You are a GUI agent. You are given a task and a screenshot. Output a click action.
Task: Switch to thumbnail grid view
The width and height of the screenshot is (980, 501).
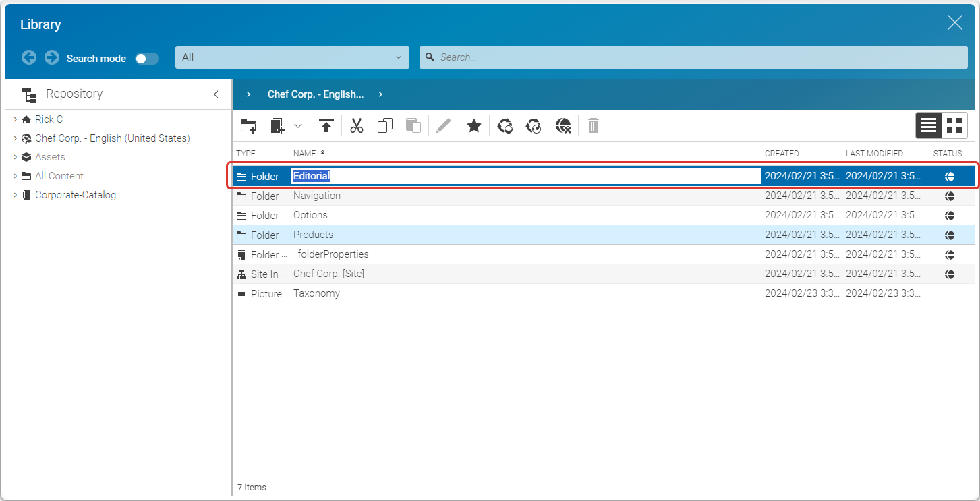[x=954, y=125]
